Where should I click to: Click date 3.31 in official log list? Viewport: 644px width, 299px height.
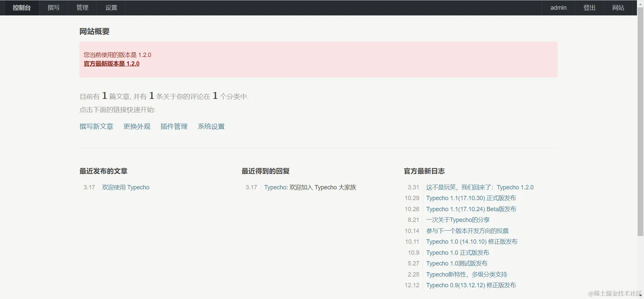(413, 187)
